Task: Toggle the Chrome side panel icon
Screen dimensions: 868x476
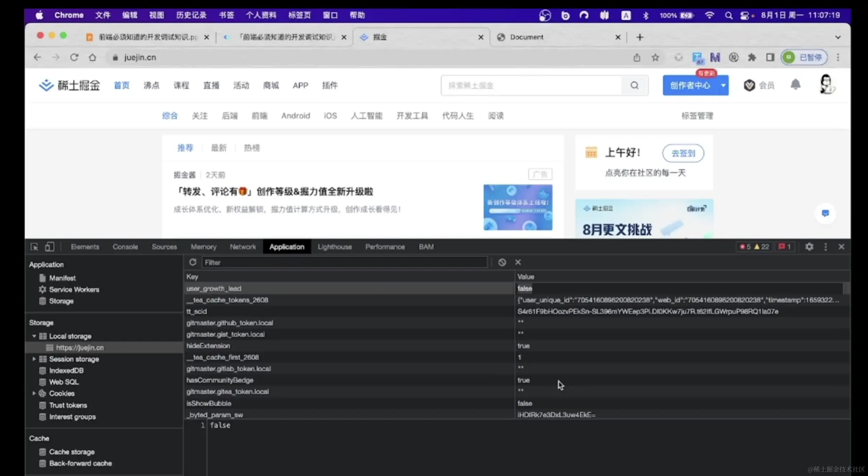Action: [x=770, y=57]
